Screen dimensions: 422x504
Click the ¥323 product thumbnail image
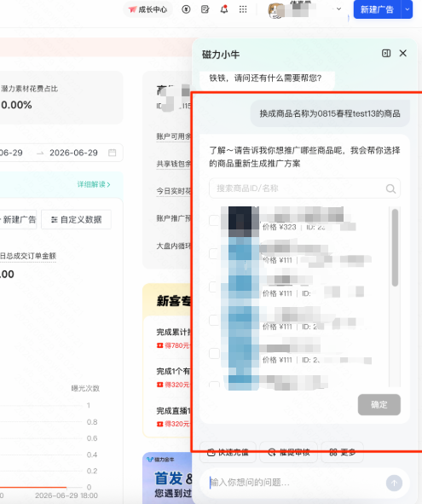[240, 221]
